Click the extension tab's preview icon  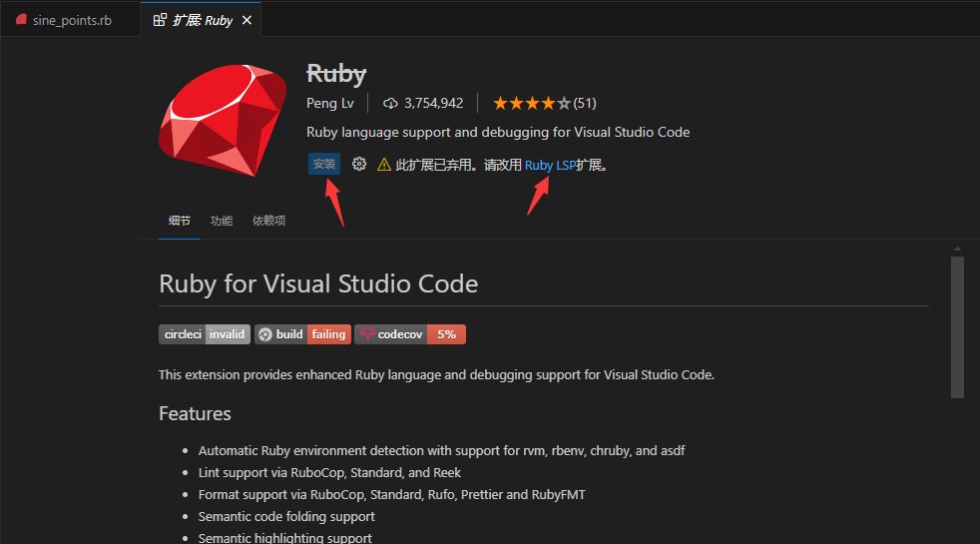tap(160, 20)
